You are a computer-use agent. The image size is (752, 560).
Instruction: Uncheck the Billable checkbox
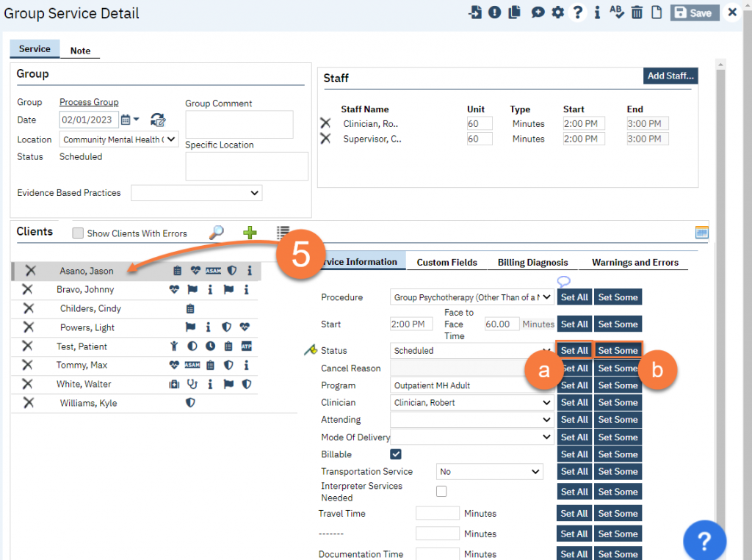396,454
